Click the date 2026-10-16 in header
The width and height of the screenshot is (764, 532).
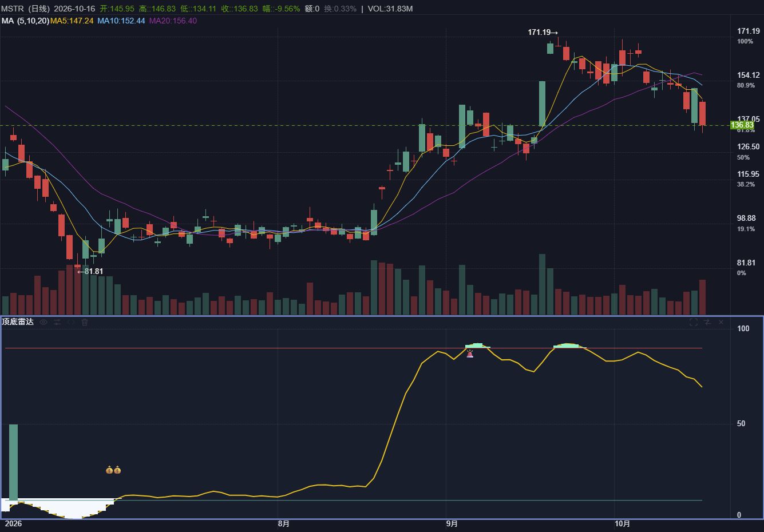pos(74,9)
